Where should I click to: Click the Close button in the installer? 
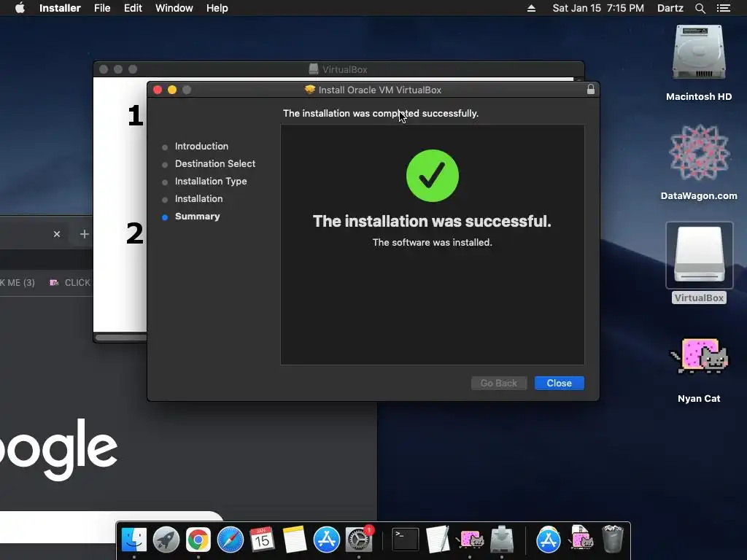pos(559,384)
